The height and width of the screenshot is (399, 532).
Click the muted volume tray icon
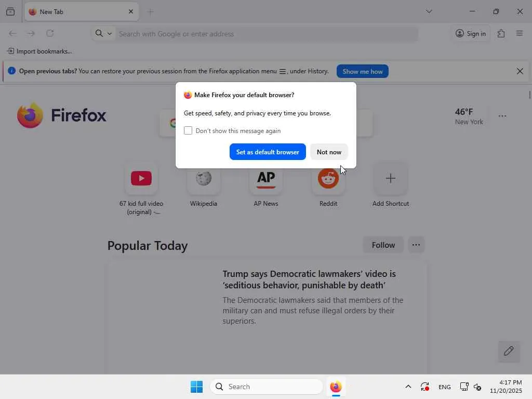[x=477, y=387]
